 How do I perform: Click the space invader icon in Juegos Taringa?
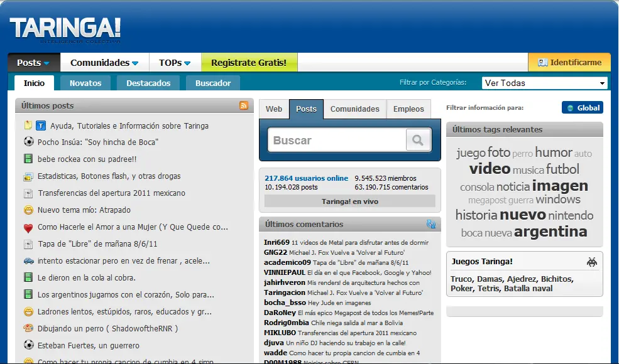click(x=591, y=262)
